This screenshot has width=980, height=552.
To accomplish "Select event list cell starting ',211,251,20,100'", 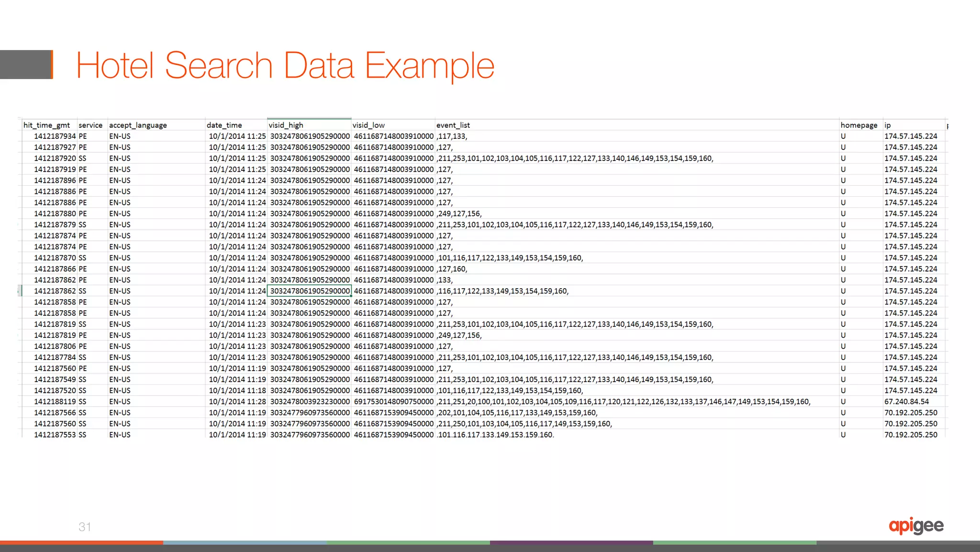I will [637, 401].
